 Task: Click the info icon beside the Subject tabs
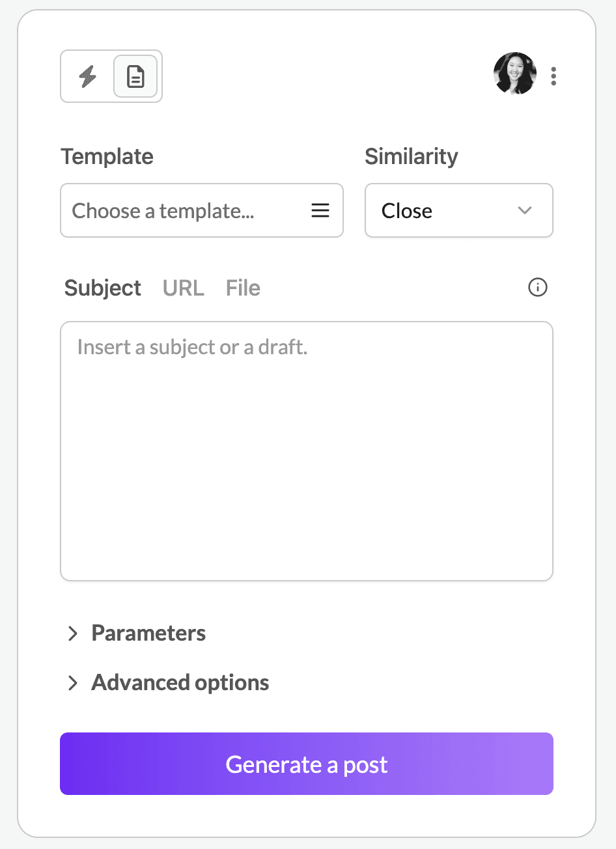(537, 287)
